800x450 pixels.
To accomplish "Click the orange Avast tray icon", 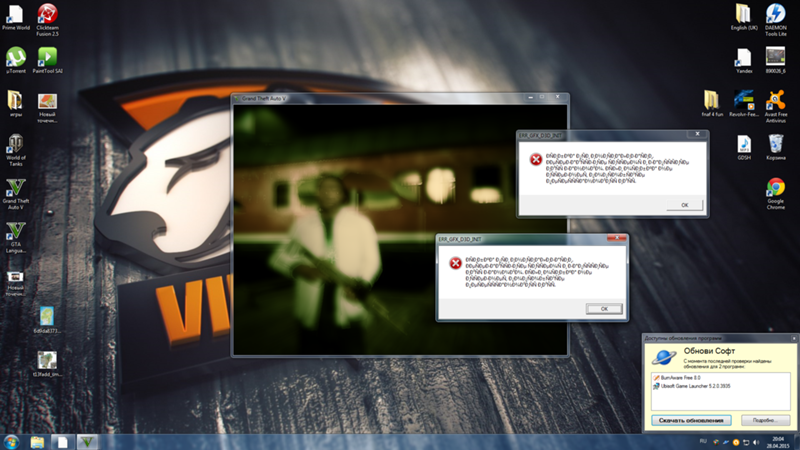I will coord(736,442).
